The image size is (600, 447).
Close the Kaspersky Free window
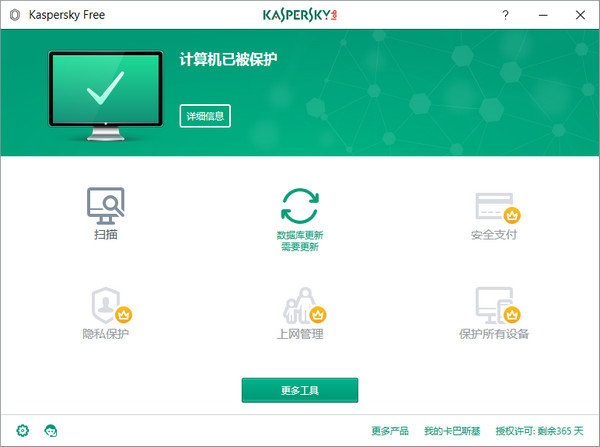pyautogui.click(x=582, y=15)
